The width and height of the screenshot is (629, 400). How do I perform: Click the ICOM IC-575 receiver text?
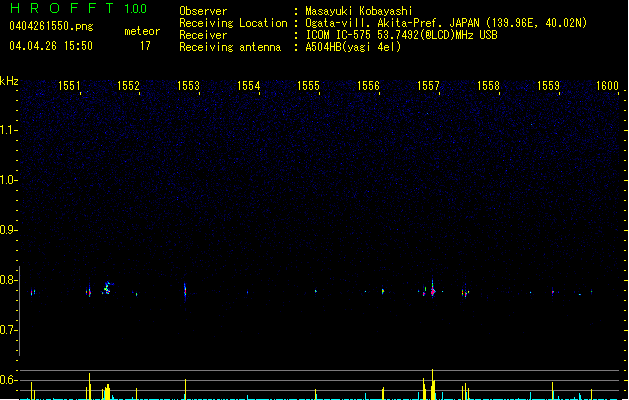tap(402, 35)
